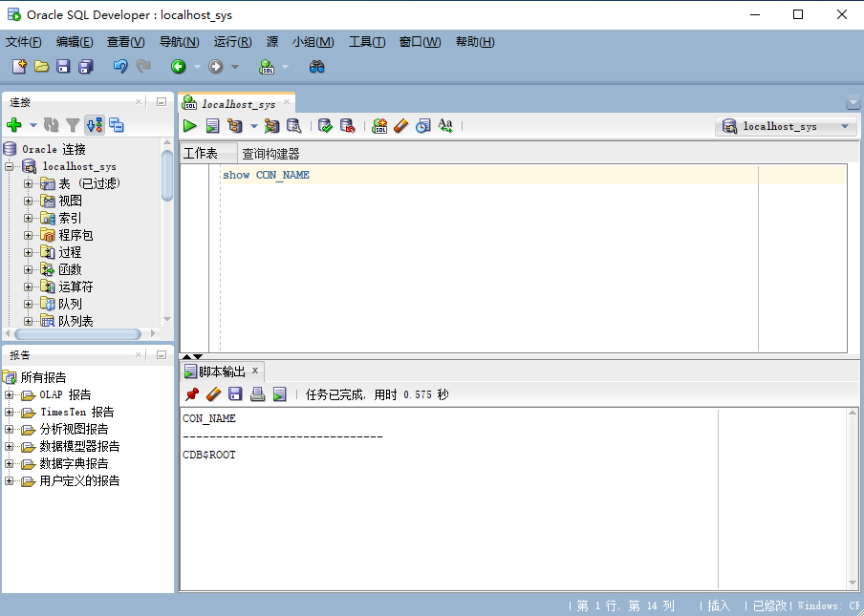Open the 工具(T) menu
Viewport: 864px width, 616px height.
pyautogui.click(x=367, y=42)
